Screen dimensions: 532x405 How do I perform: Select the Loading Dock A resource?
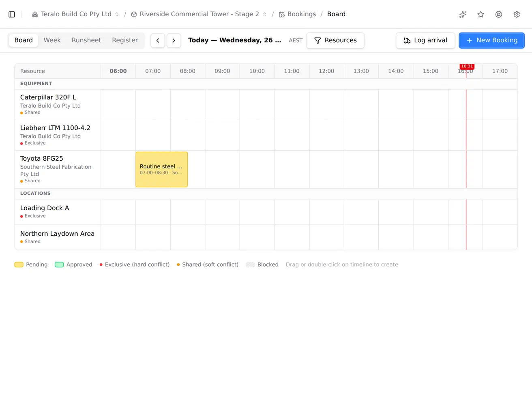(58, 212)
